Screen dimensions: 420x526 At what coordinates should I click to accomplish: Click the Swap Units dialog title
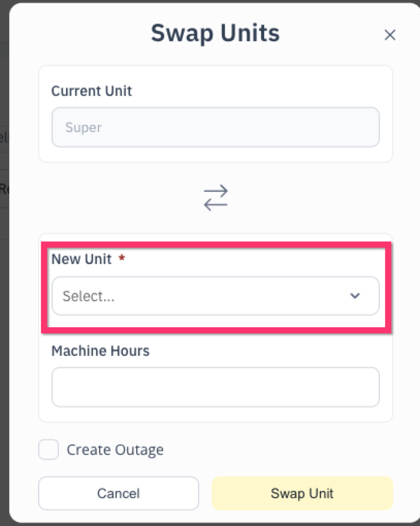pos(215,32)
